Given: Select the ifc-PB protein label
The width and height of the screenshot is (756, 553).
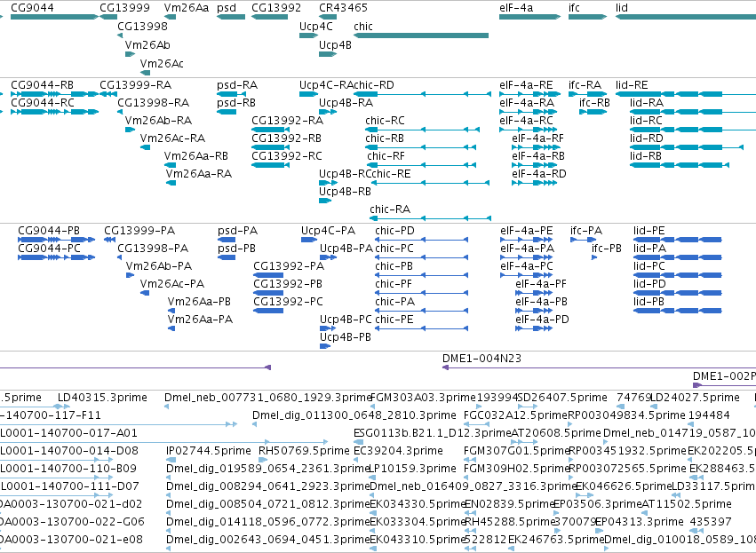Looking at the screenshot, I should point(607,249).
